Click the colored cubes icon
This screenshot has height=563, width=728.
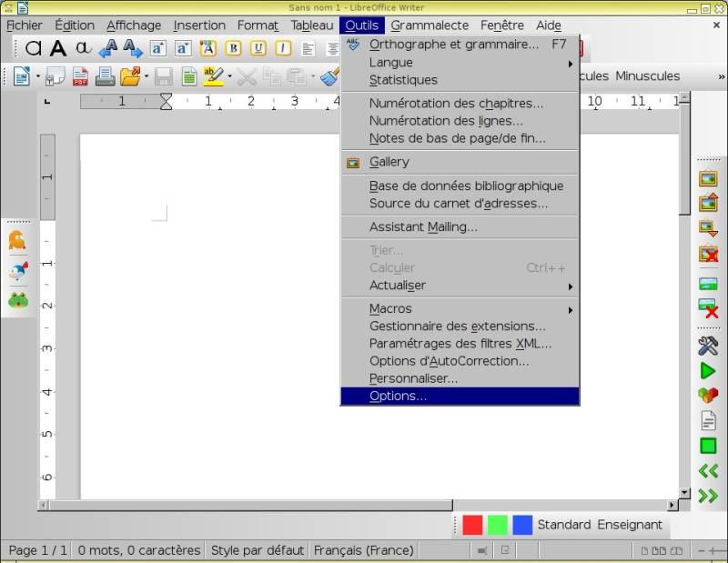click(x=708, y=395)
